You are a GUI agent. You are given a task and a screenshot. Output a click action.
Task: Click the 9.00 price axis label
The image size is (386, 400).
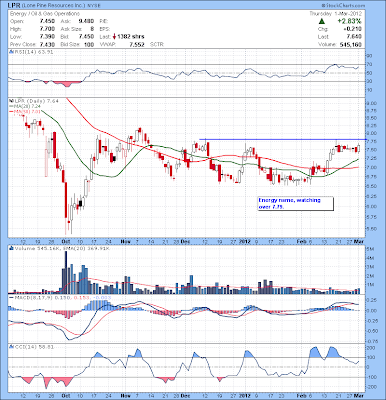373,103
